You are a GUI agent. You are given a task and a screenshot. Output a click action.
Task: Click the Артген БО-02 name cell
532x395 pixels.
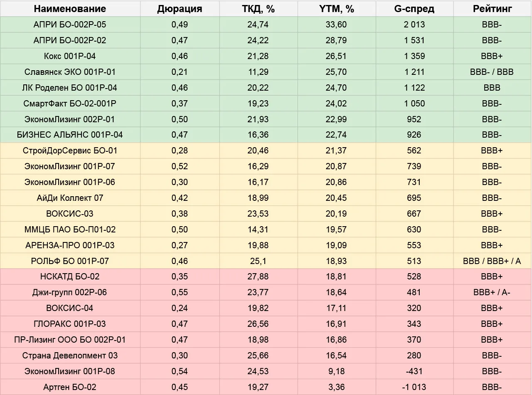(x=70, y=387)
